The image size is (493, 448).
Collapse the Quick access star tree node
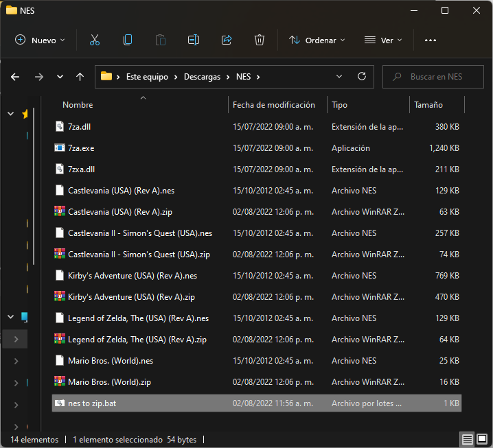pos(10,114)
